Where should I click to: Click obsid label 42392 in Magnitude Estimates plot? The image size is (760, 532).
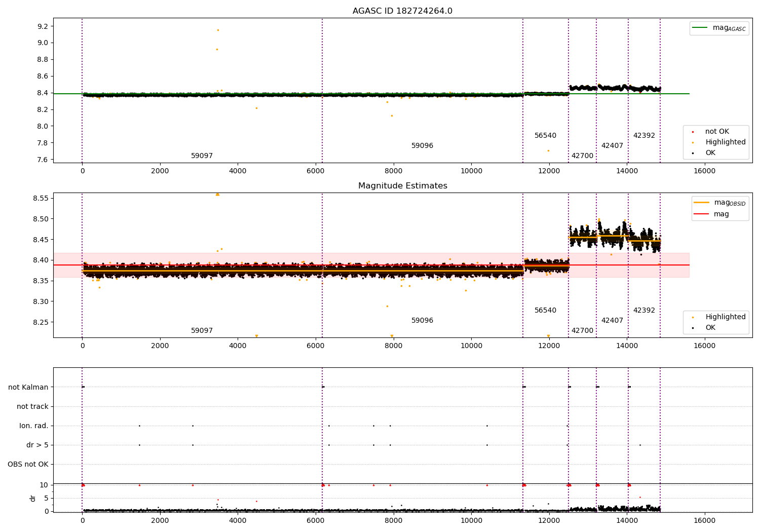tap(644, 311)
